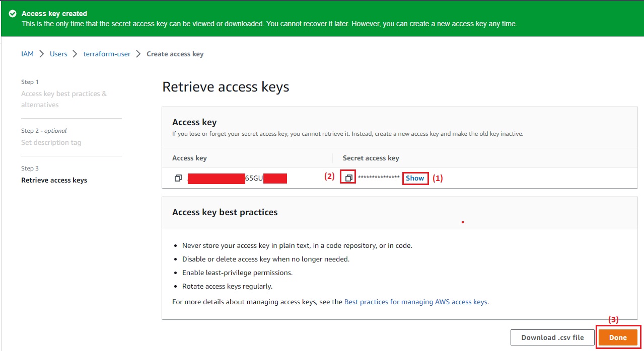
Task: Click the chevron after IAM breadcrumb
Action: tap(42, 54)
